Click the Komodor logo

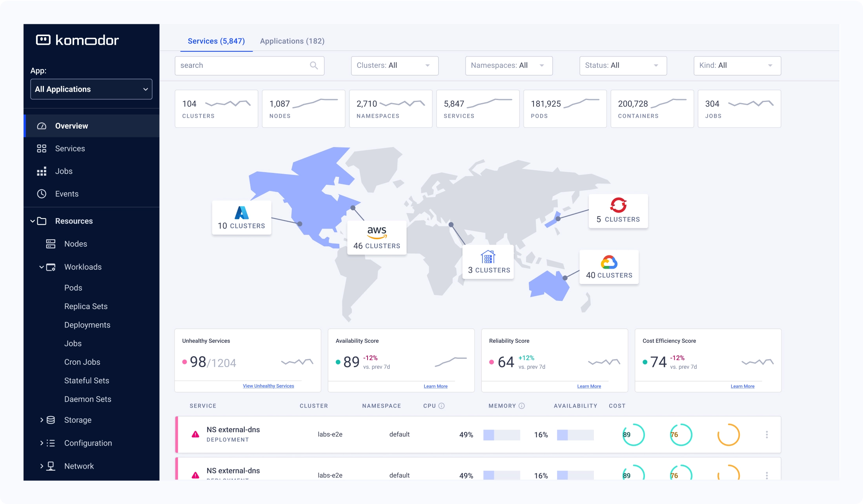click(77, 40)
